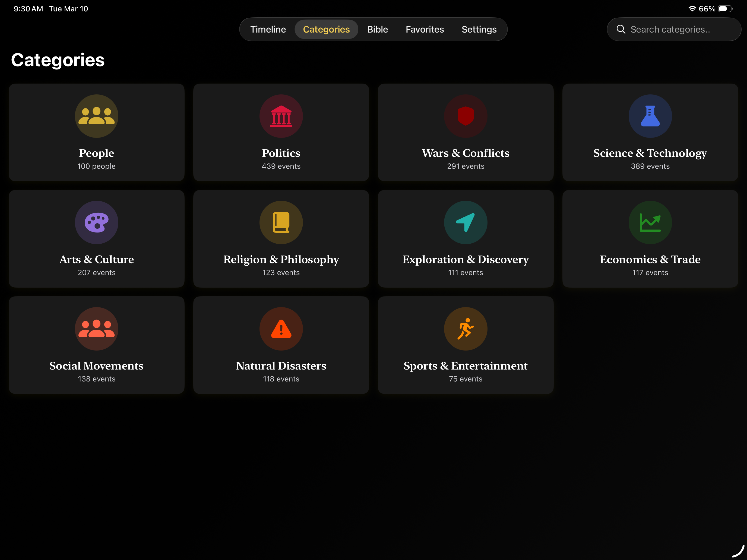
Task: Tap the Sports & Entertainment runner icon
Action: (466, 329)
